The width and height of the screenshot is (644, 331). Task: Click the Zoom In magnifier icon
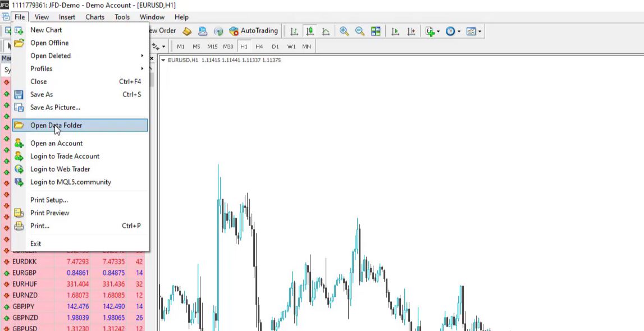344,31
